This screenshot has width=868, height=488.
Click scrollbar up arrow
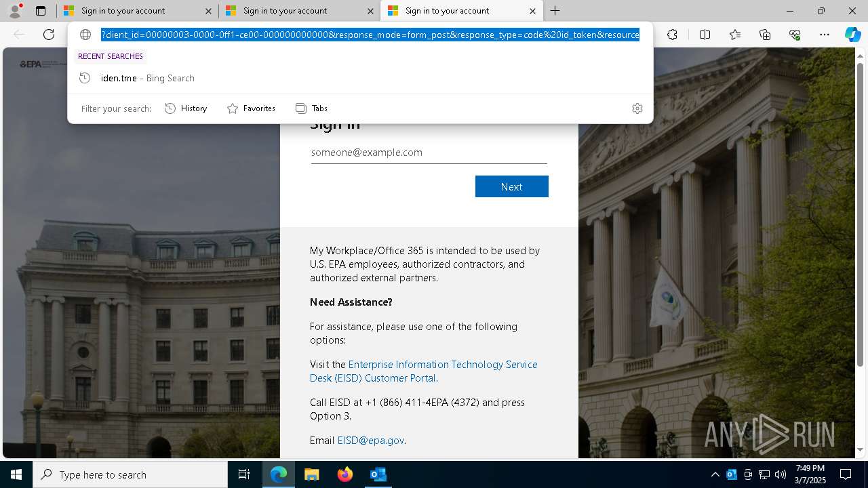click(861, 55)
